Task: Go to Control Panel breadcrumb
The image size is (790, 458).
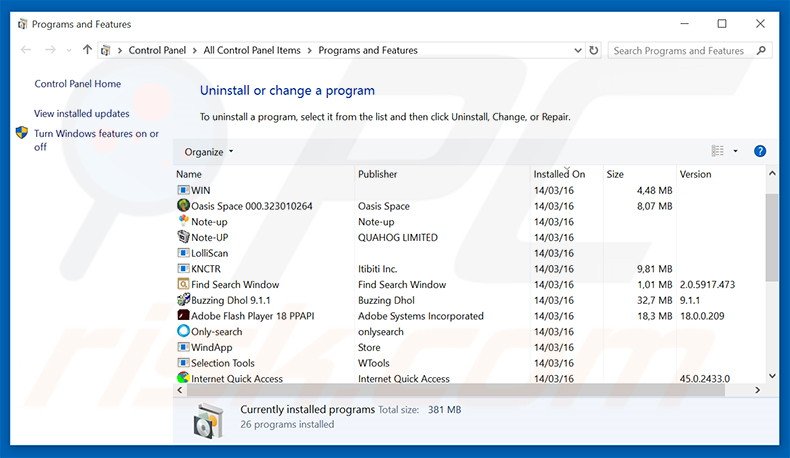Action: tap(157, 50)
